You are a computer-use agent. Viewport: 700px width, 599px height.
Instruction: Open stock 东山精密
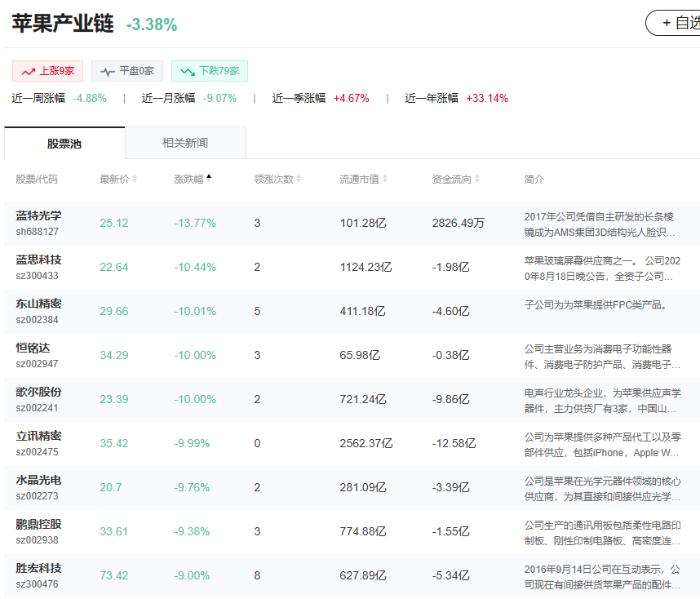pyautogui.click(x=38, y=304)
